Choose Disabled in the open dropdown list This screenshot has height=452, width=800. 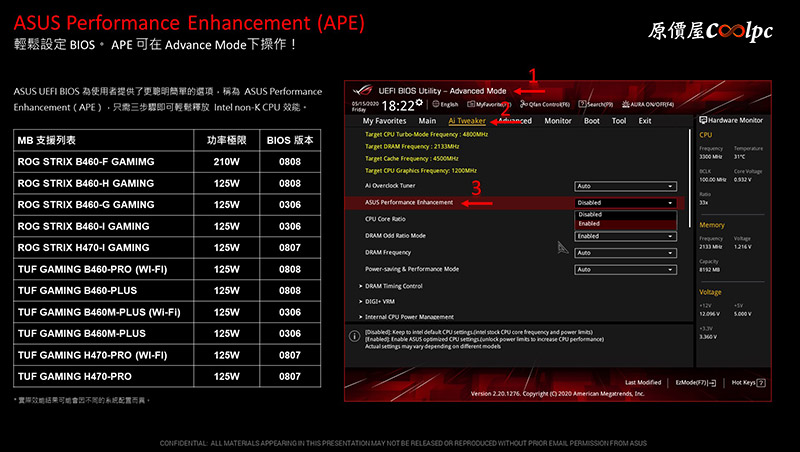tap(626, 215)
